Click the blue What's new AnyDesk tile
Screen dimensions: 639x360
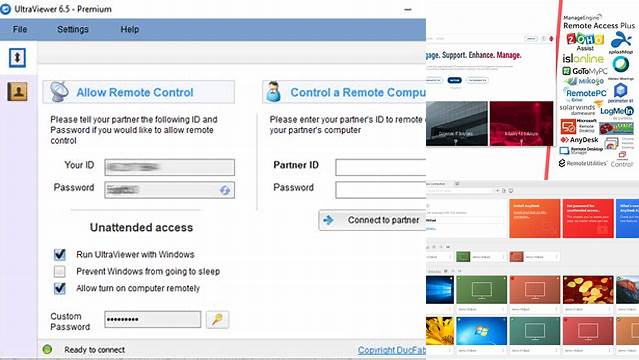[627, 218]
